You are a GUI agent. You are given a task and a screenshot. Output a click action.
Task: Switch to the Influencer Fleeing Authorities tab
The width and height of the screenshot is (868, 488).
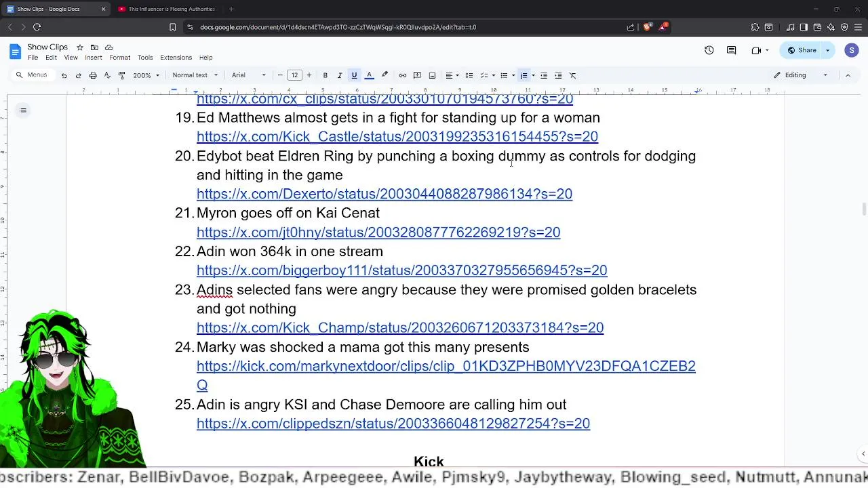(166, 9)
